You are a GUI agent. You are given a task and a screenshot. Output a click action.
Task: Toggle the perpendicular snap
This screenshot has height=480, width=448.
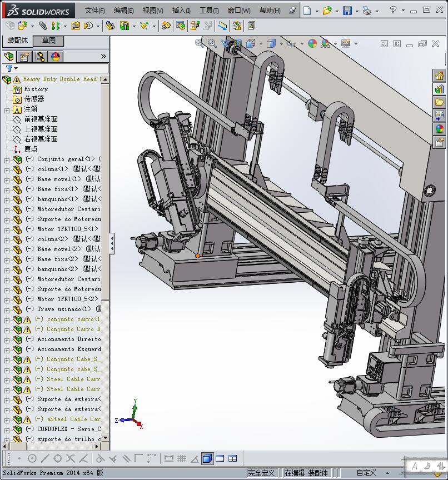pyautogui.click(x=113, y=458)
